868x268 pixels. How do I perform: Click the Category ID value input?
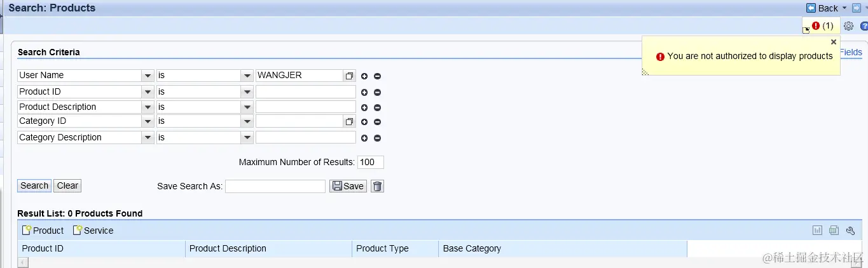tap(299, 121)
